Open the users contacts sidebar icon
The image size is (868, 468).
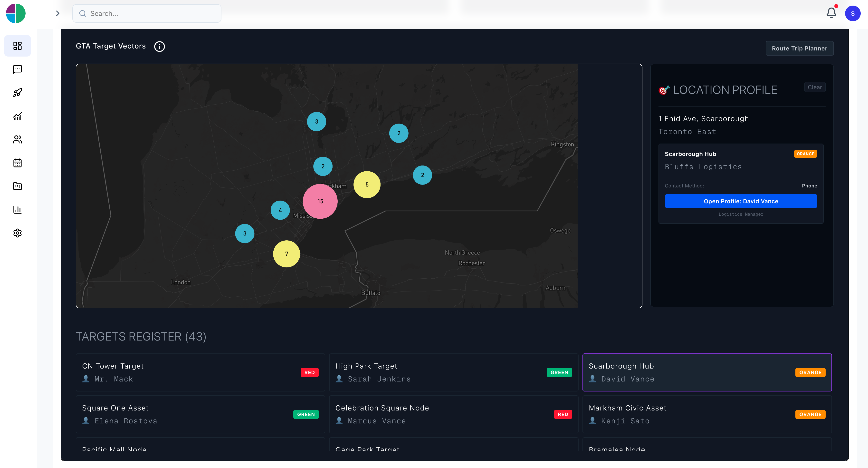(x=18, y=139)
